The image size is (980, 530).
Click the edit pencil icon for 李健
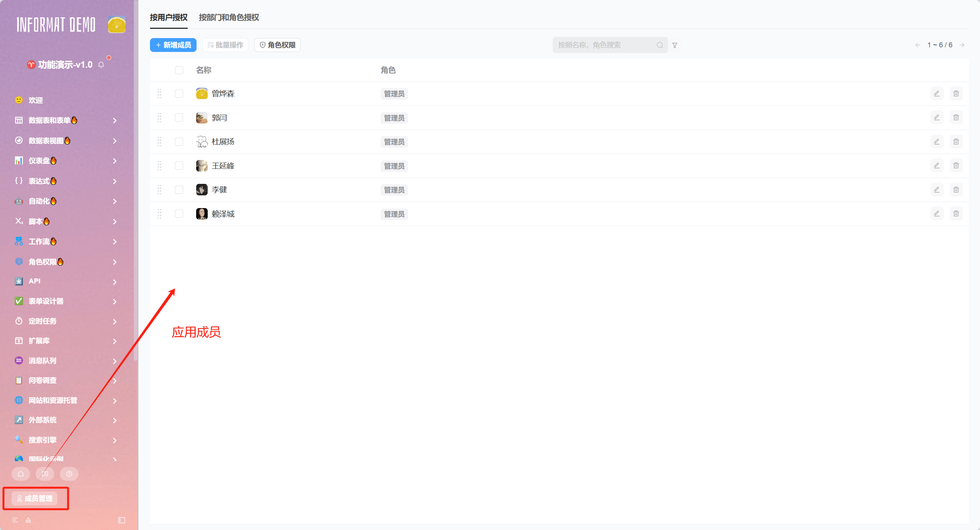[937, 190]
